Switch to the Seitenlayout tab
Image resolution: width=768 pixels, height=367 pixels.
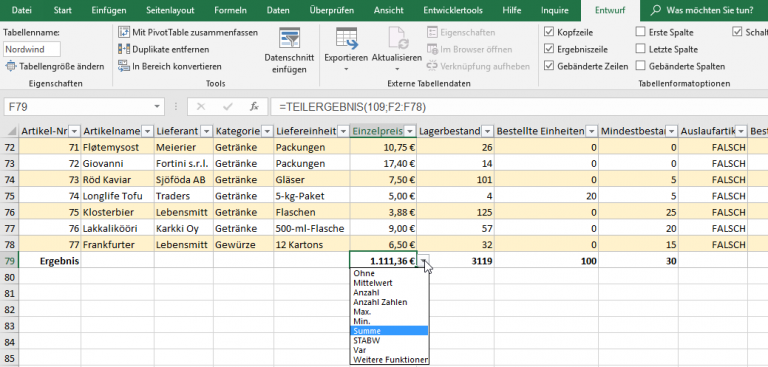click(170, 10)
